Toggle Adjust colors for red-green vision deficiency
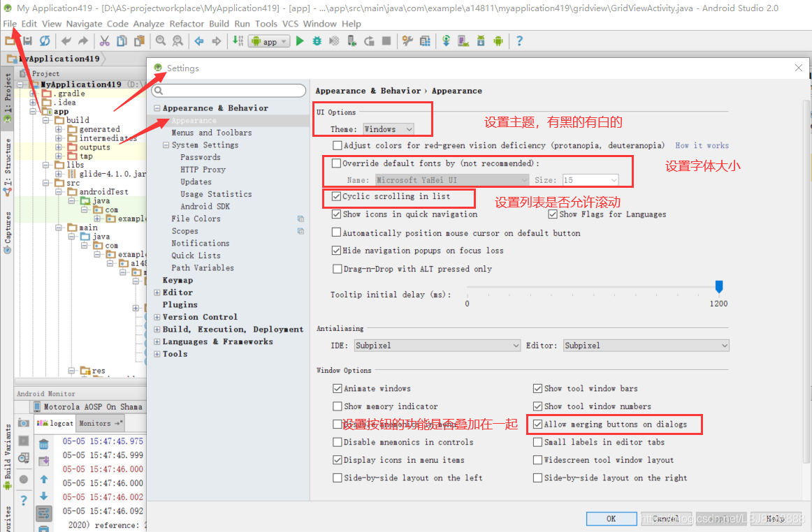812x532 pixels. [x=337, y=145]
